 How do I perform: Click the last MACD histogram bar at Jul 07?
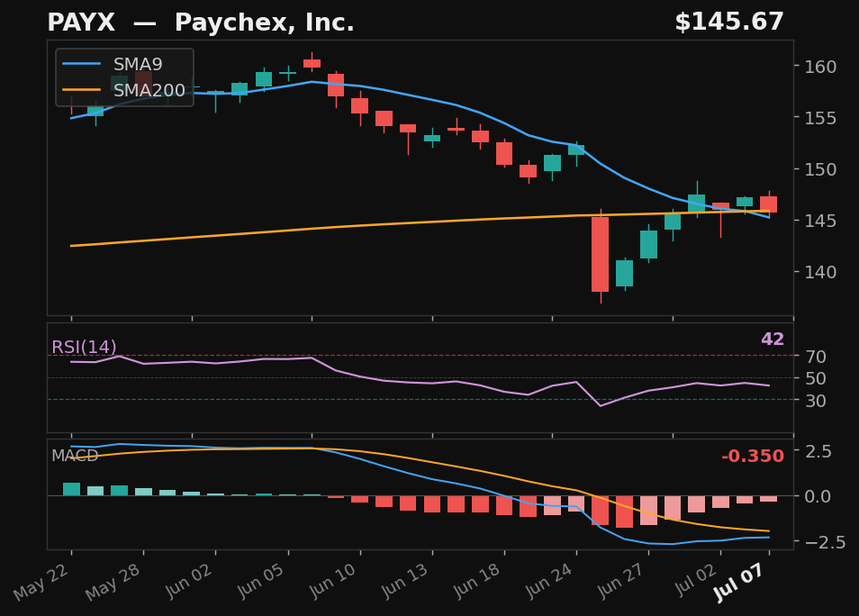[769, 499]
